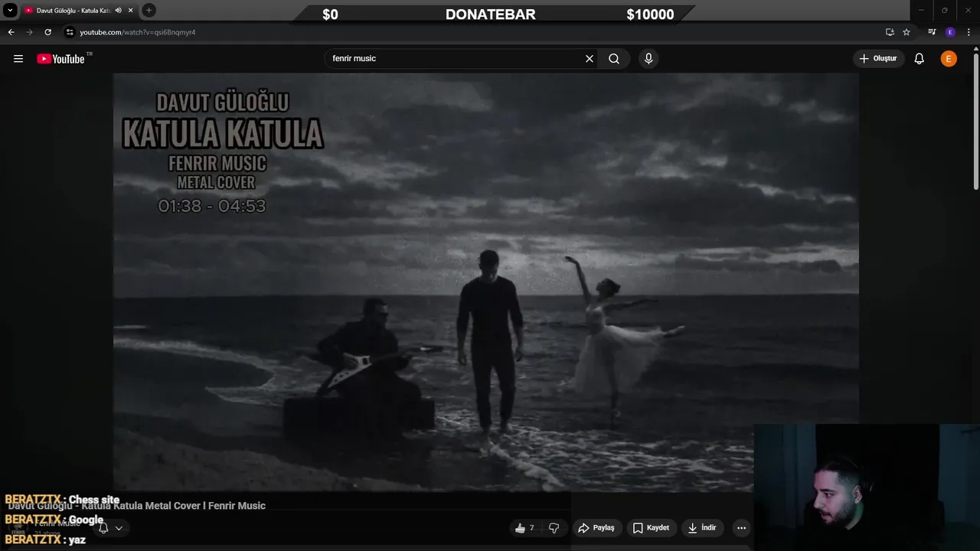The height and width of the screenshot is (551, 980).
Task: Reload the YouTube page
Action: point(47,32)
